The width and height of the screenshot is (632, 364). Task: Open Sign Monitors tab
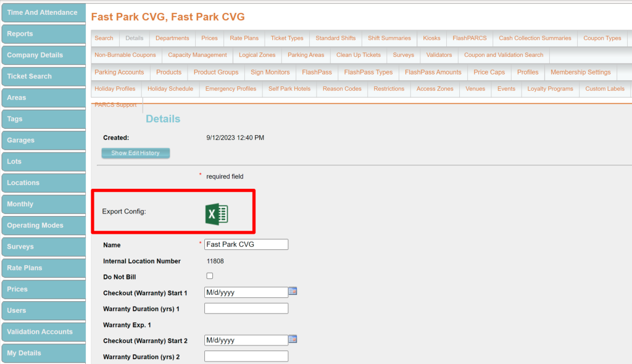pos(270,73)
